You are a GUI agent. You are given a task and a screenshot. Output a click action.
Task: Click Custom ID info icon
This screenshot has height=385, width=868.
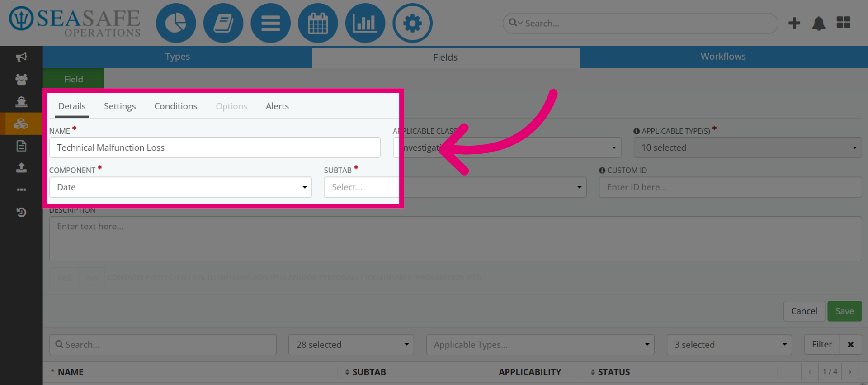[602, 171]
